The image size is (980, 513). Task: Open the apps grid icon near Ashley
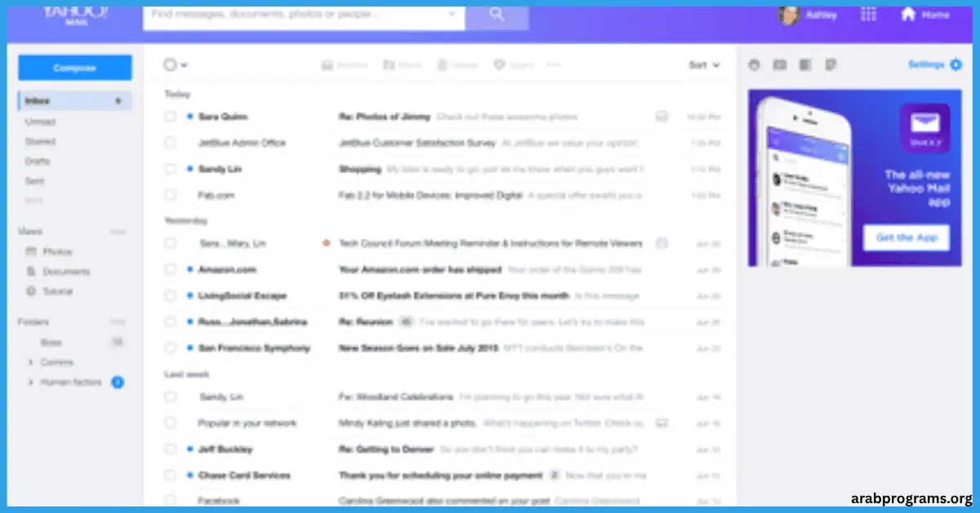(x=869, y=15)
